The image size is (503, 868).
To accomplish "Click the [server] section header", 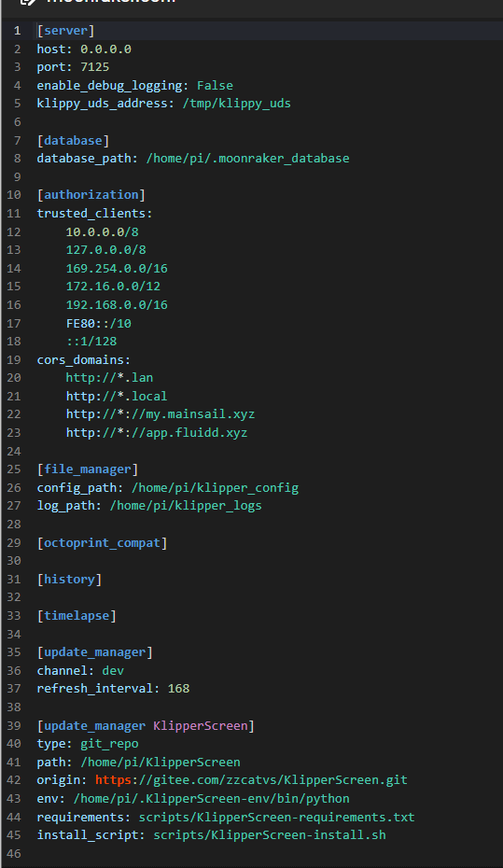I will [66, 31].
